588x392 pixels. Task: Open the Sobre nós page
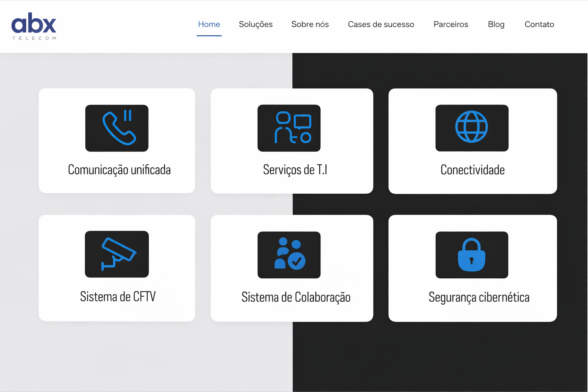tap(310, 24)
